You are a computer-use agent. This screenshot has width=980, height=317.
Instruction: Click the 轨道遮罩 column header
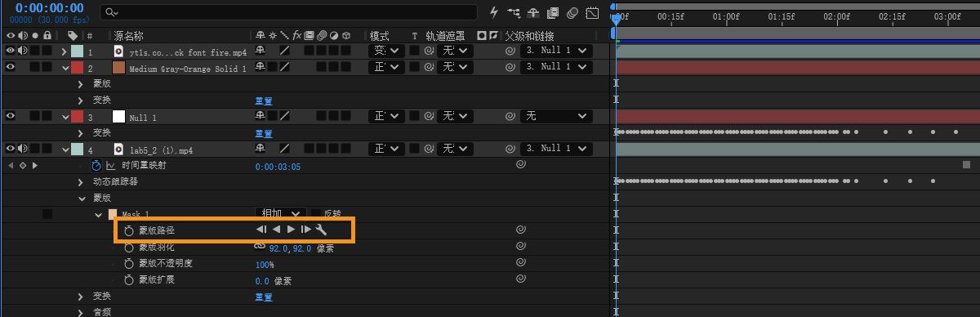tap(445, 36)
